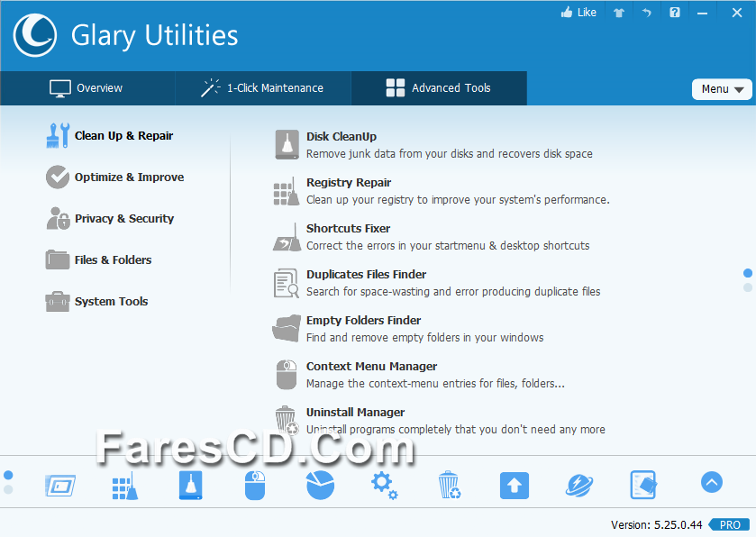Image resolution: width=756 pixels, height=537 pixels.
Task: Open Empty Folders Finder link
Action: coord(363,321)
